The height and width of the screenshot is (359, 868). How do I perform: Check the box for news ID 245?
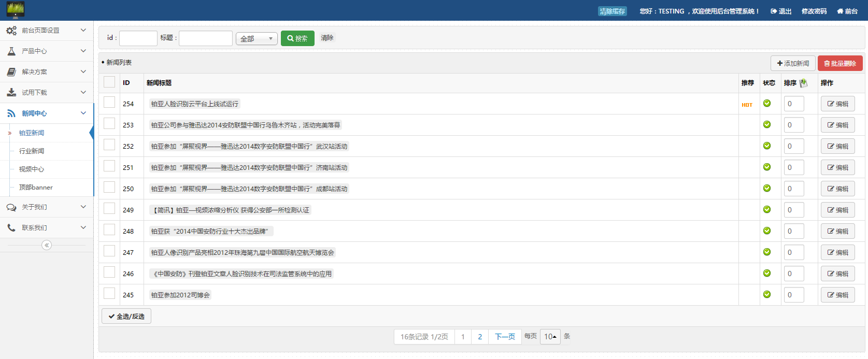(109, 293)
